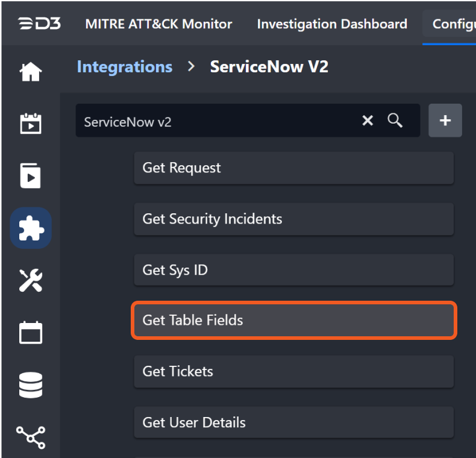Open the calendar play icon in sidebar

pos(31,124)
